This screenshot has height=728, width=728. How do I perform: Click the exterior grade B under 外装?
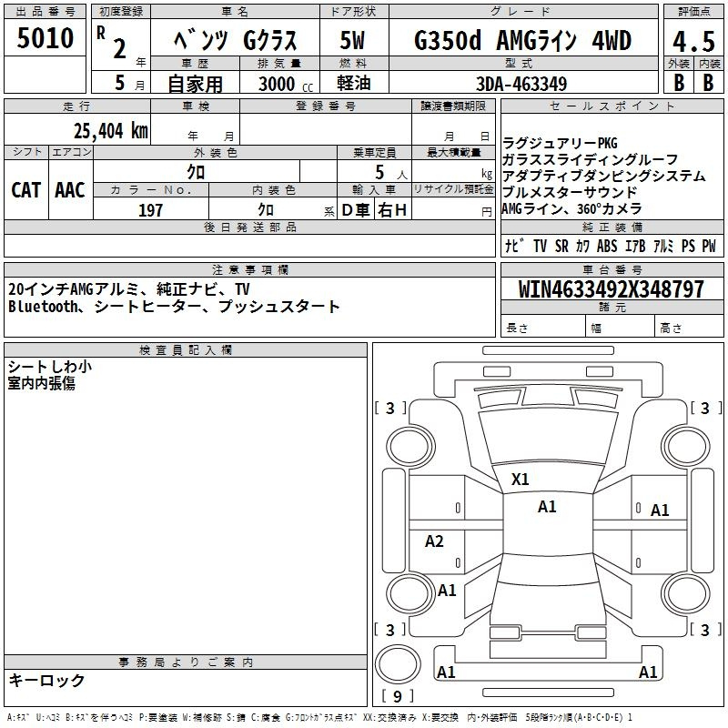678,81
